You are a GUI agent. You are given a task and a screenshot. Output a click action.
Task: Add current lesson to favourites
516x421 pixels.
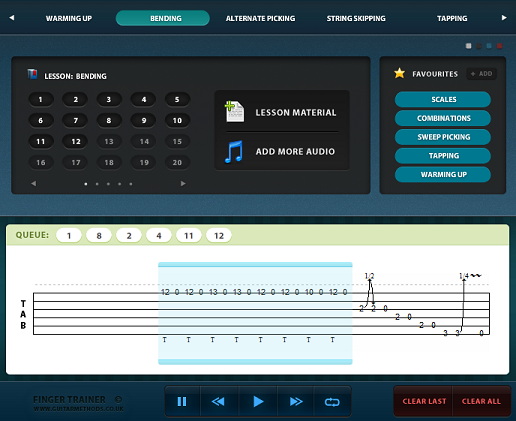tap(482, 74)
